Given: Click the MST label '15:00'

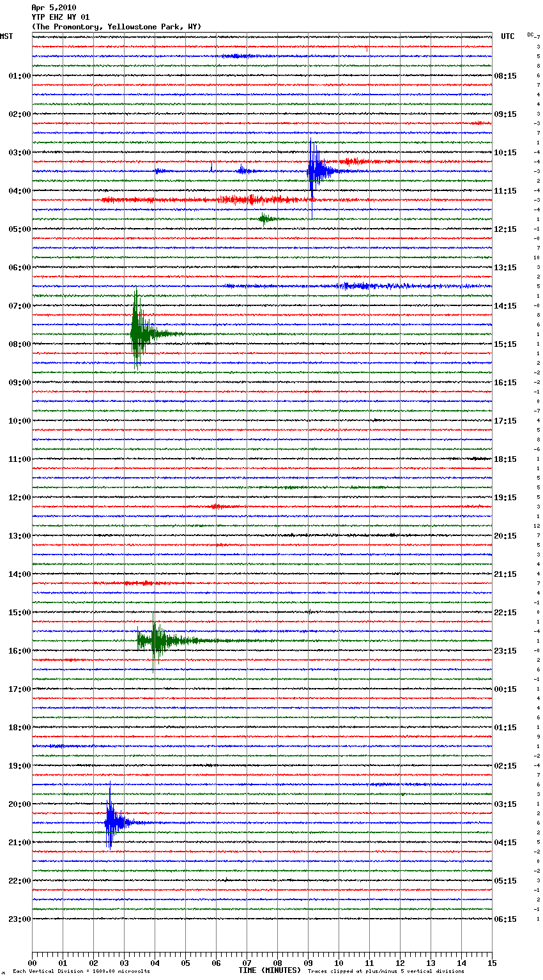Looking at the screenshot, I should pyautogui.click(x=19, y=613).
